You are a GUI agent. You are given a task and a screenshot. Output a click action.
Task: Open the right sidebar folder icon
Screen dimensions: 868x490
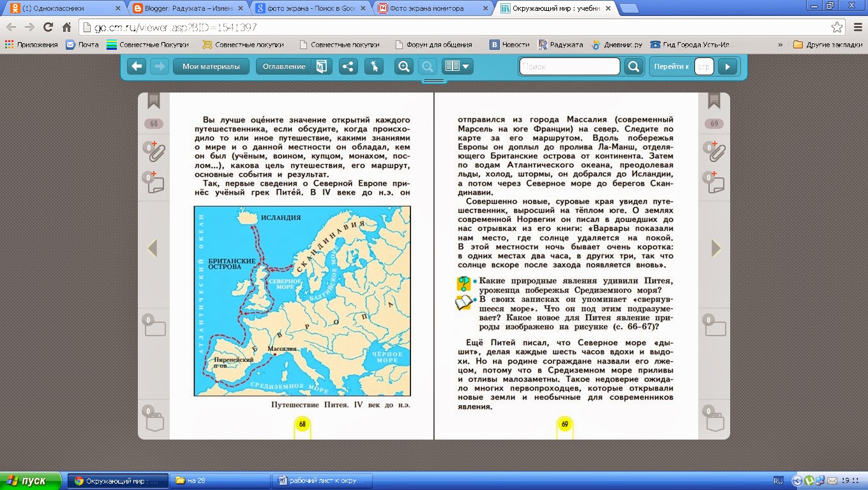[x=714, y=326]
